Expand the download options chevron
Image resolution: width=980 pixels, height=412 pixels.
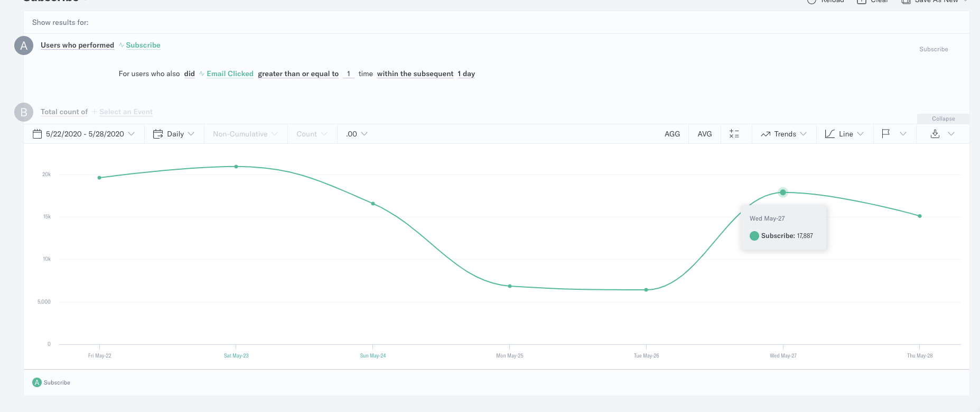951,134
